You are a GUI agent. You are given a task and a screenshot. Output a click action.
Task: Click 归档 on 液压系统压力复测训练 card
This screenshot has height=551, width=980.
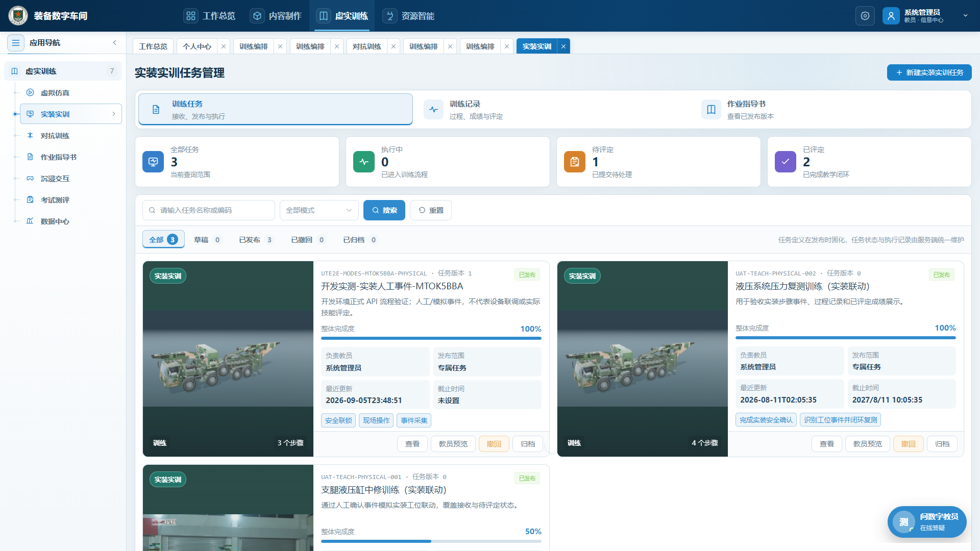coord(942,444)
